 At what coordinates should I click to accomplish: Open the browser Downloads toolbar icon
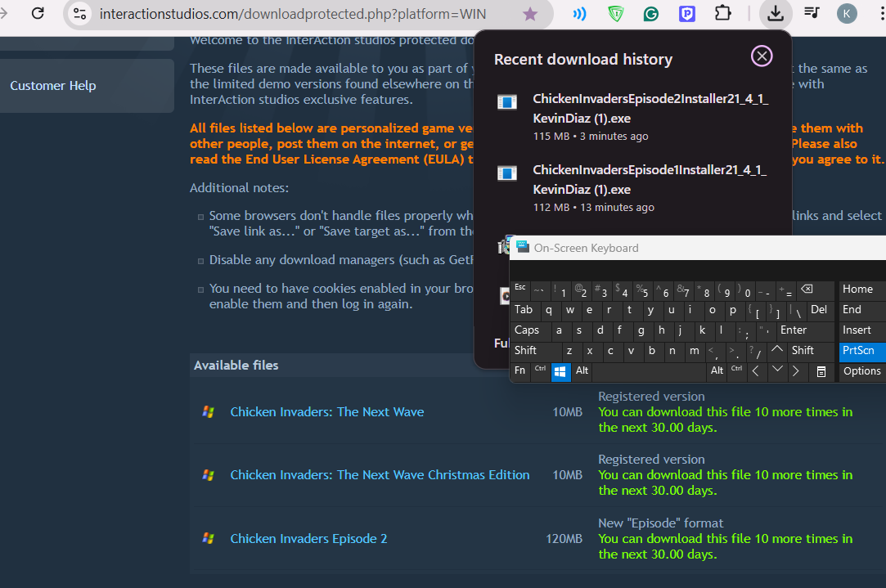click(x=774, y=14)
